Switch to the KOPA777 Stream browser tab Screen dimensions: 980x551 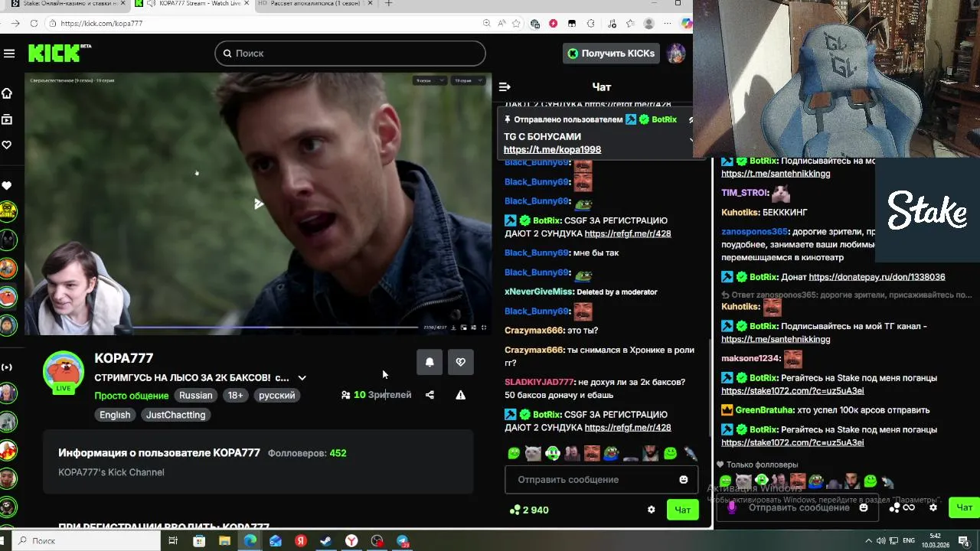click(x=191, y=4)
